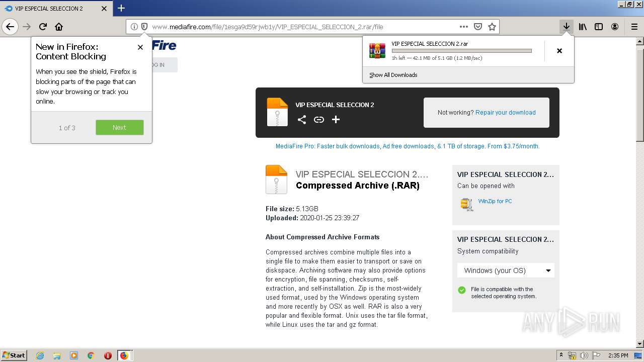644x362 pixels.
Task: Click About Compressed Archive Formats heading
Action: pos(323,237)
